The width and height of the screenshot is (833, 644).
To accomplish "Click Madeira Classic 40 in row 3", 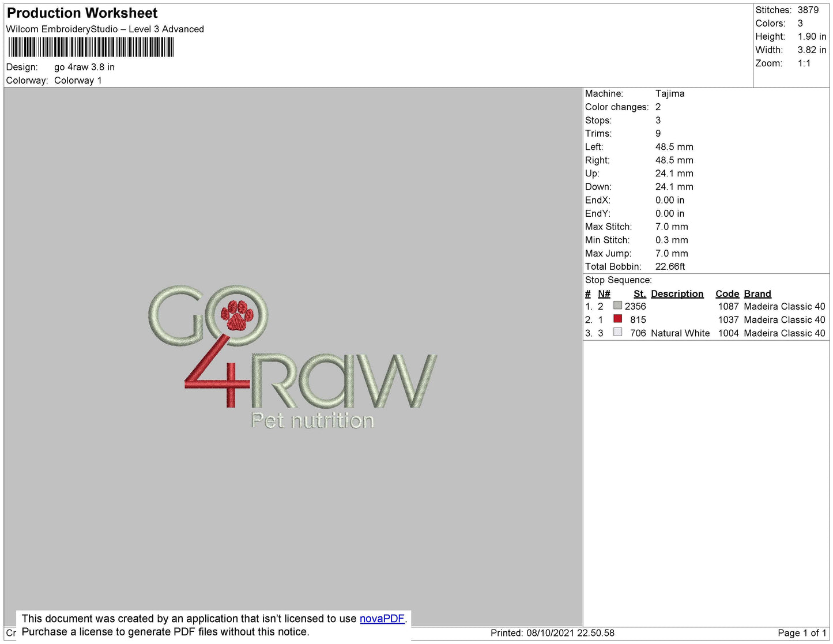I will [785, 333].
